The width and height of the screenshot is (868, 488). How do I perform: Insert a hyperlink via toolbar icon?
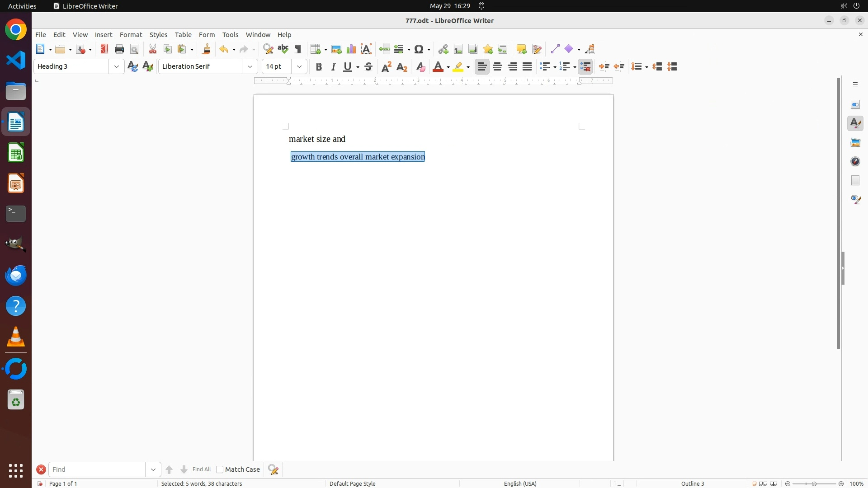[x=443, y=49]
